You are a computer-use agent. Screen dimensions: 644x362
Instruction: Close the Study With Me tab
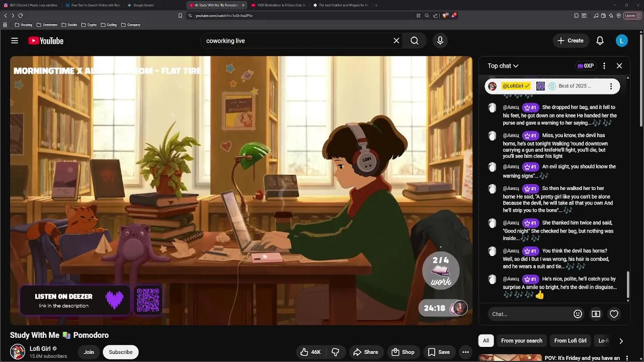(x=243, y=5)
